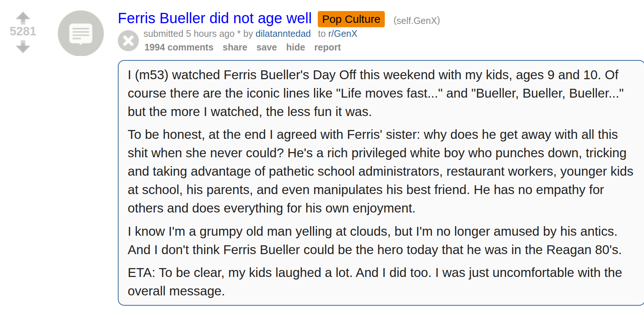Image resolution: width=644 pixels, height=309 pixels.
Task: Click the 'grumpy old man' paragraph
Action: [374, 240]
